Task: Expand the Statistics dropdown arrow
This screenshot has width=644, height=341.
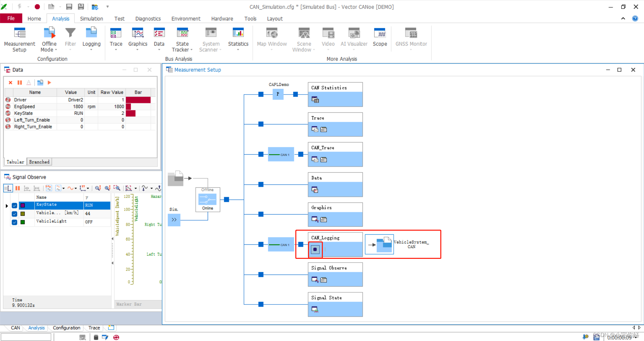Action: pos(238,50)
